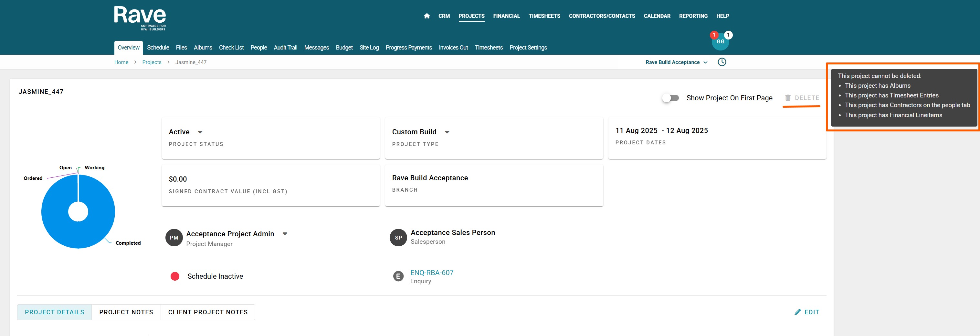Viewport: 980px width, 336px height.
Task: Click the PM project manager avatar
Action: point(174,238)
